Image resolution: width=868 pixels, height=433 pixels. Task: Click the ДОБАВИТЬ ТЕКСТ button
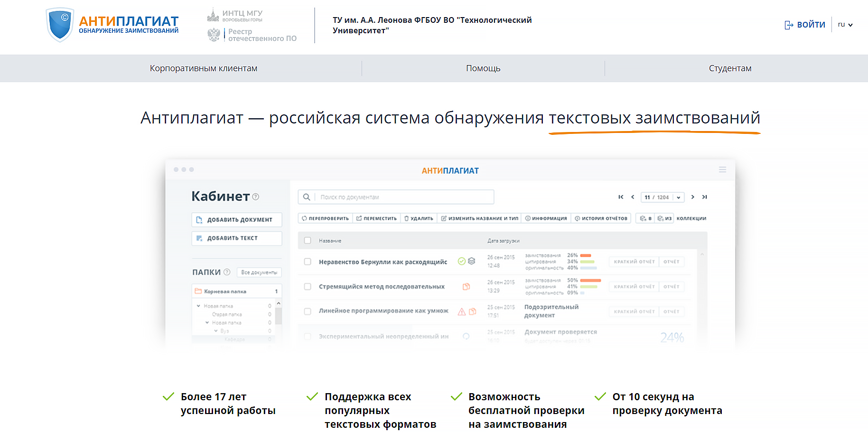tap(237, 238)
